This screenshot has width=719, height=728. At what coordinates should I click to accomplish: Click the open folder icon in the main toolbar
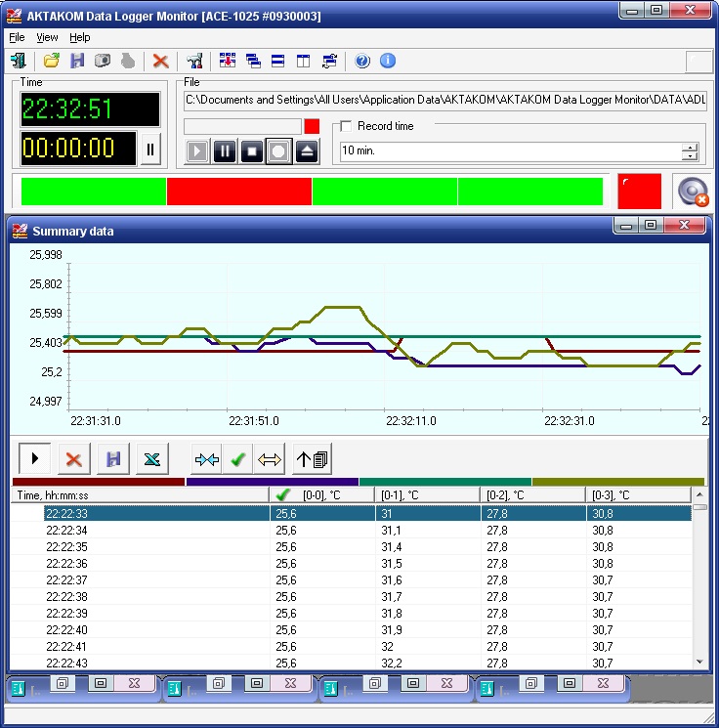click(x=52, y=62)
